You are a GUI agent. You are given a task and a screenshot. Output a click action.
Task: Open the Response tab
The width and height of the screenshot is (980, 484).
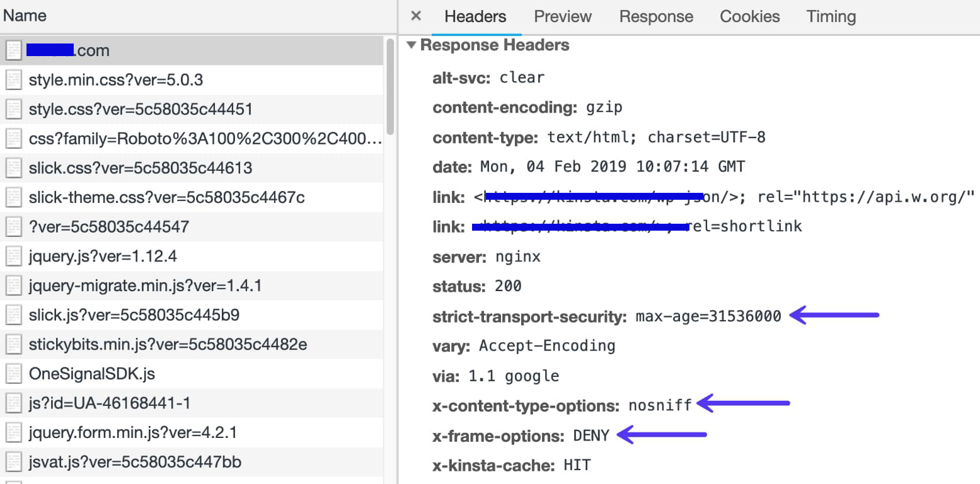[655, 16]
